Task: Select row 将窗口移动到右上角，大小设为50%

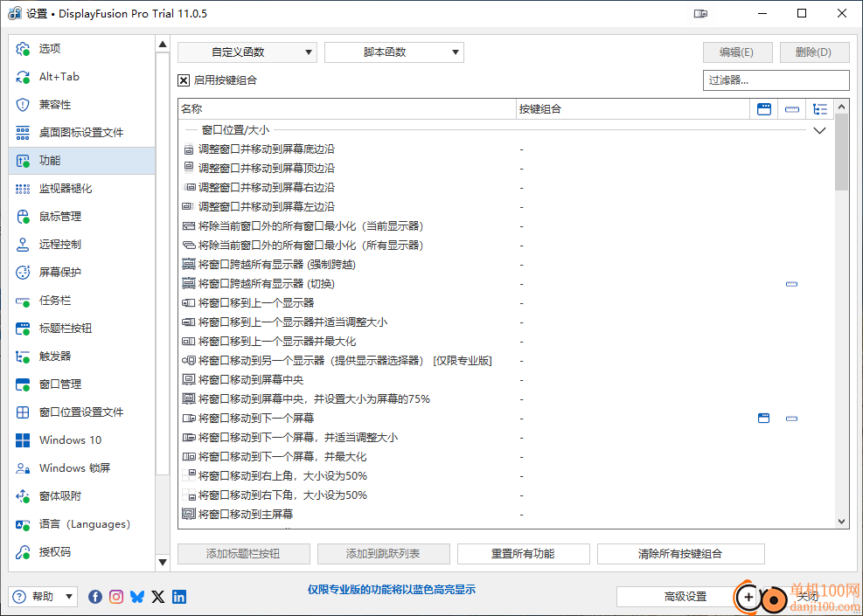Action: point(506,476)
